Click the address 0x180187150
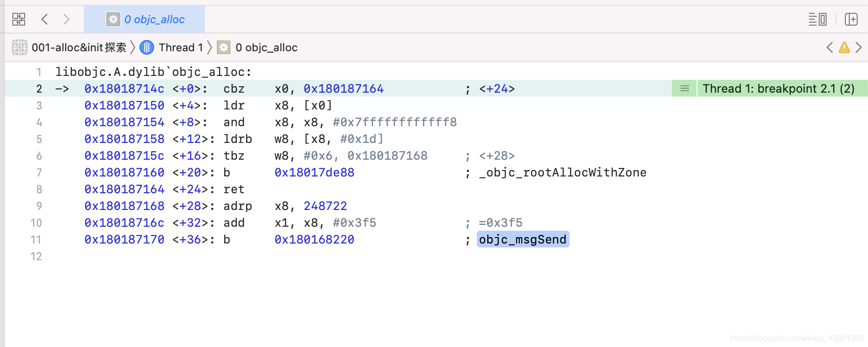 pyautogui.click(x=124, y=105)
